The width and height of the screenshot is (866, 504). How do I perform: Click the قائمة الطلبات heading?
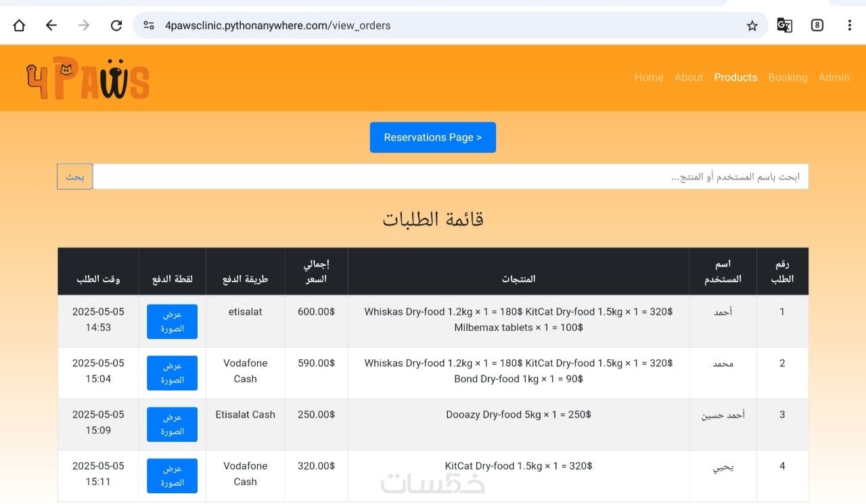[433, 219]
